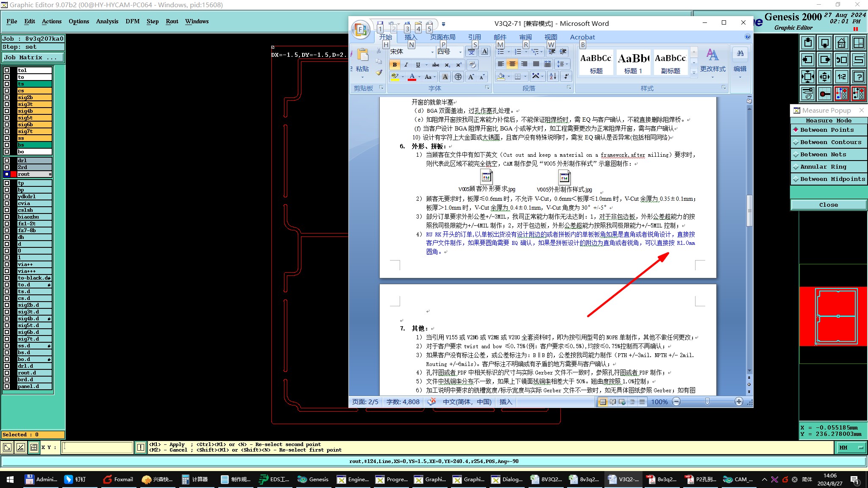This screenshot has width=868, height=488.
Task: Open the highlight color dropdown arrow
Action: pyautogui.click(x=403, y=77)
